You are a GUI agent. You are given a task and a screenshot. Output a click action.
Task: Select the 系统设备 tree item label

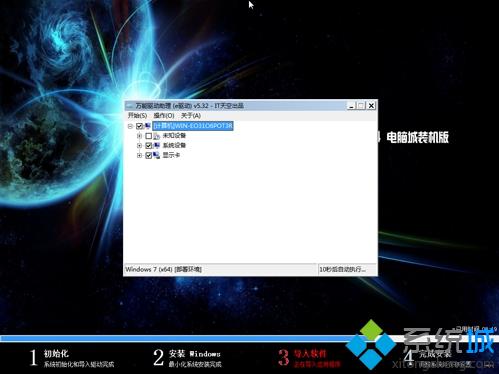tap(174, 145)
